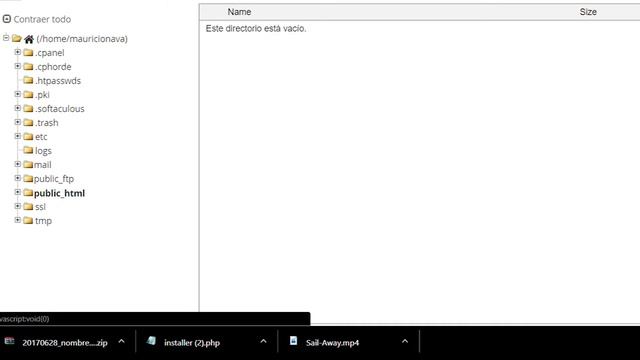Expand the .cphorde folder node
The image size is (640, 360).
pos(18,66)
